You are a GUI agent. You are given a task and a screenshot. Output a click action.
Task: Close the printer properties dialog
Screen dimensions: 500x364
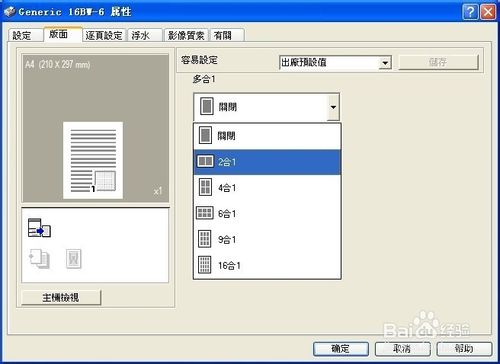tap(488, 12)
